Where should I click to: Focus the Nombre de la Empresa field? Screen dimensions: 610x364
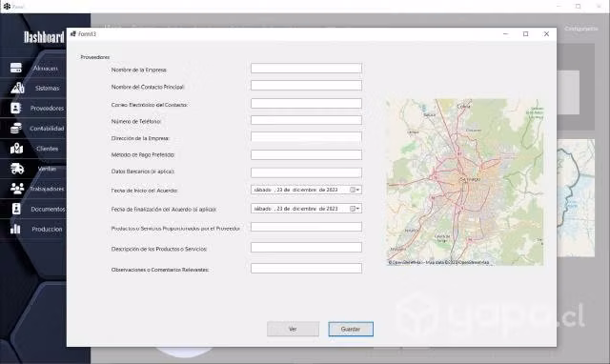click(306, 69)
